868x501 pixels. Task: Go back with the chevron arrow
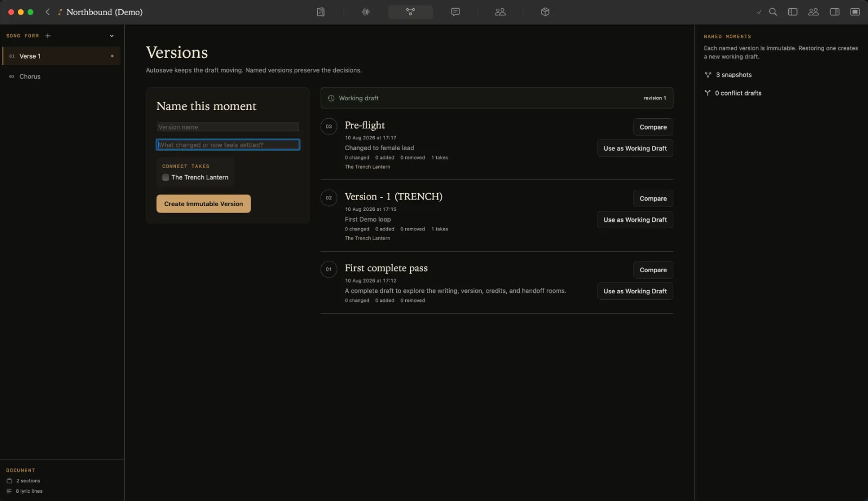tap(48, 12)
